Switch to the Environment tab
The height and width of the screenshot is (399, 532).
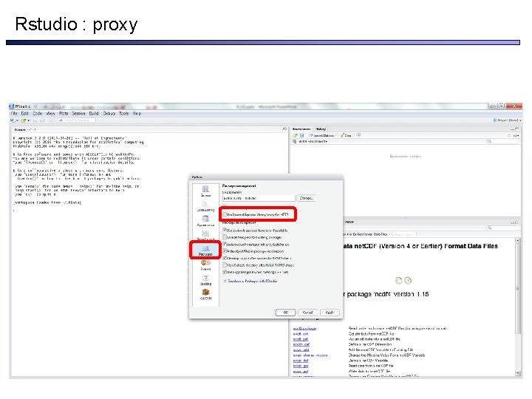pyautogui.click(x=301, y=129)
